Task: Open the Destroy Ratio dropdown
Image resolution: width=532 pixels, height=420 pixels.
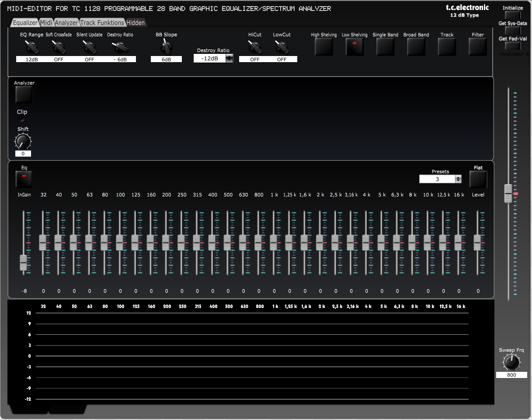Action: (x=211, y=58)
